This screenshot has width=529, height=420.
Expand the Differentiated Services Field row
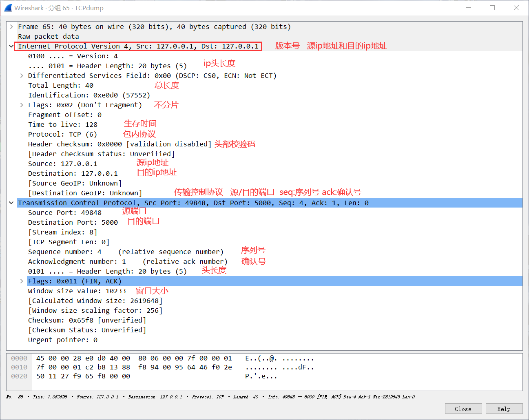[22, 75]
